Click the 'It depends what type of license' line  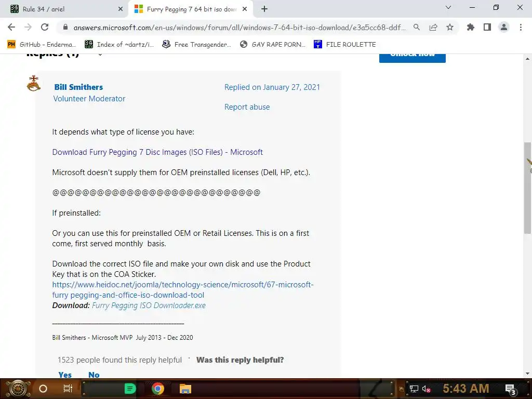[x=123, y=131]
